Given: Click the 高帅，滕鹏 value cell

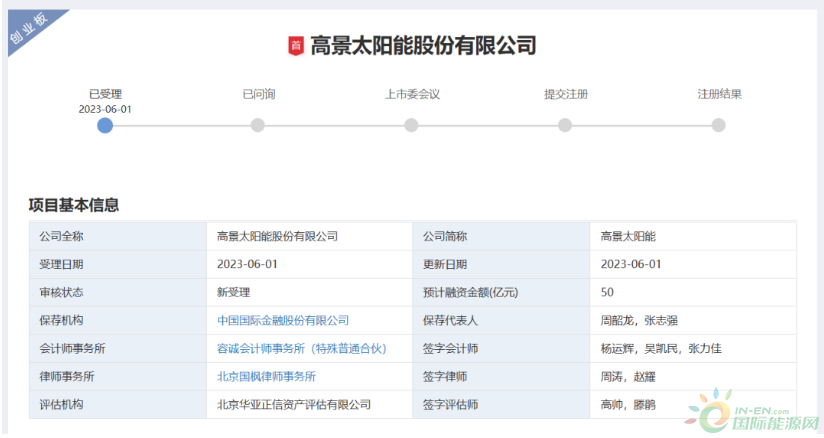Looking at the screenshot, I should pos(693,404).
